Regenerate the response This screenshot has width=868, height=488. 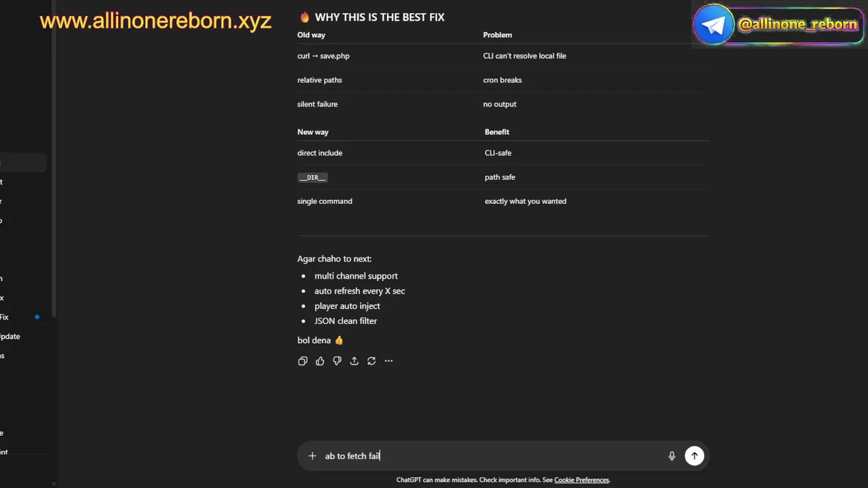click(372, 361)
